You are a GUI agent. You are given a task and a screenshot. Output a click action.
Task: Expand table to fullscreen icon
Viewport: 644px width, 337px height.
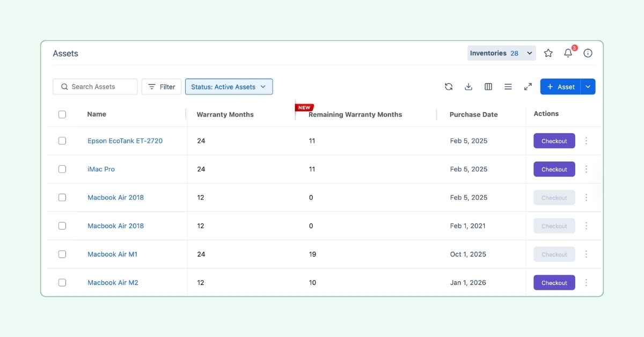point(528,87)
